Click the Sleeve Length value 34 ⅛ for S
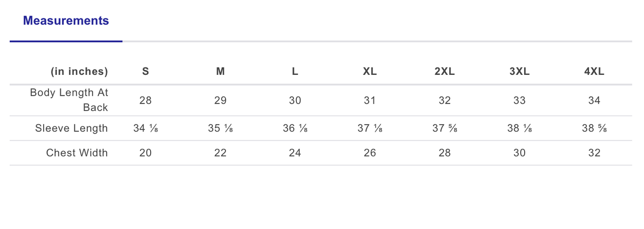This screenshot has height=229, width=644. [146, 128]
